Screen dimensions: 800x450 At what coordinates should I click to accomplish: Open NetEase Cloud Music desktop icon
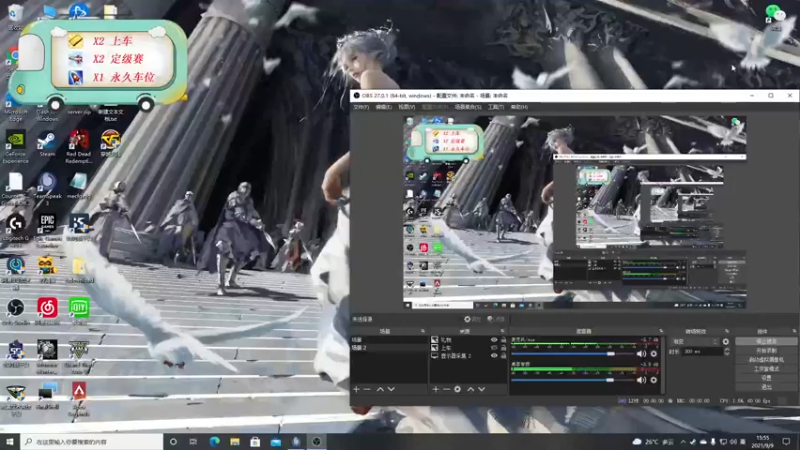point(47,312)
